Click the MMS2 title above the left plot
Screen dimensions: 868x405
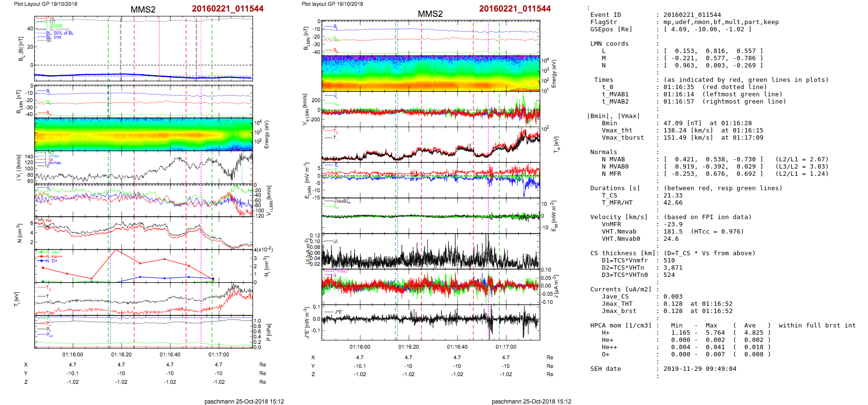point(143,10)
